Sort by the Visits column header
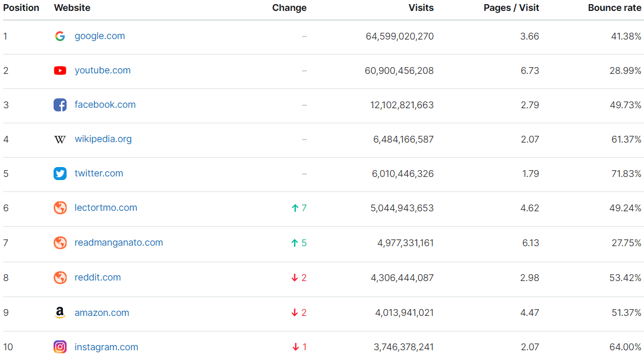 (x=421, y=8)
